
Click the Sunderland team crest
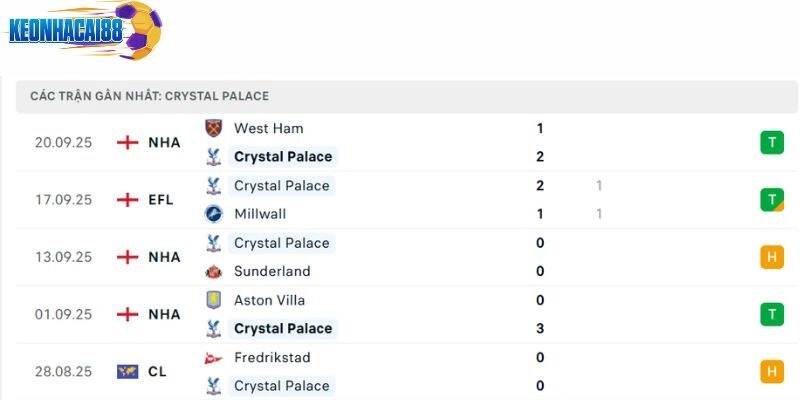[x=212, y=271]
